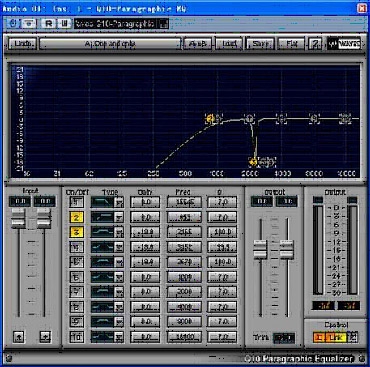Image resolution: width=370 pixels, height=367 pixels.
Task: Open band 2 filter type dropdown arrow
Action: coord(119,217)
